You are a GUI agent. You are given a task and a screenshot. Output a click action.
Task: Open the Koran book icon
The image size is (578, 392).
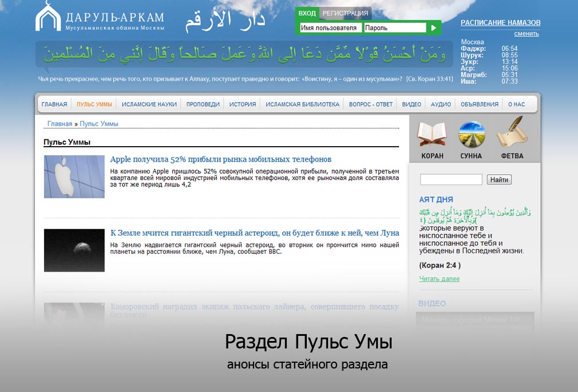tap(432, 134)
